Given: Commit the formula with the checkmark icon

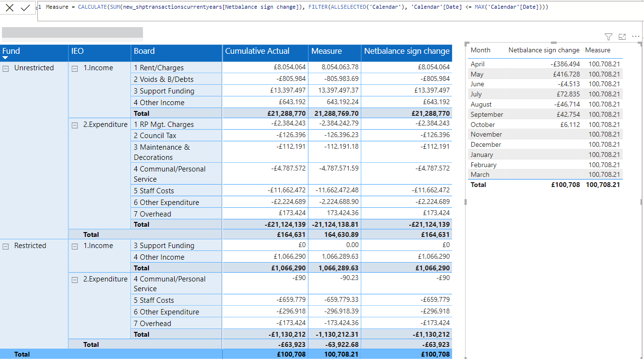Looking at the screenshot, I should [25, 8].
